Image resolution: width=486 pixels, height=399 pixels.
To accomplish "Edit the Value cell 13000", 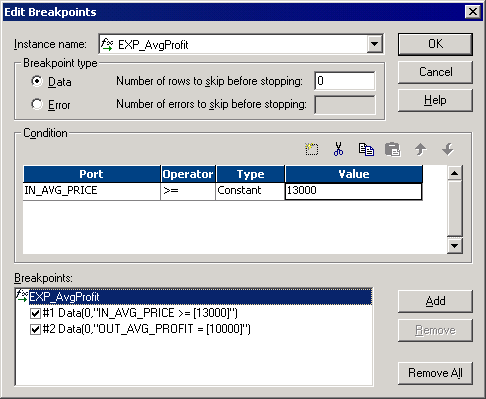I will (x=354, y=191).
